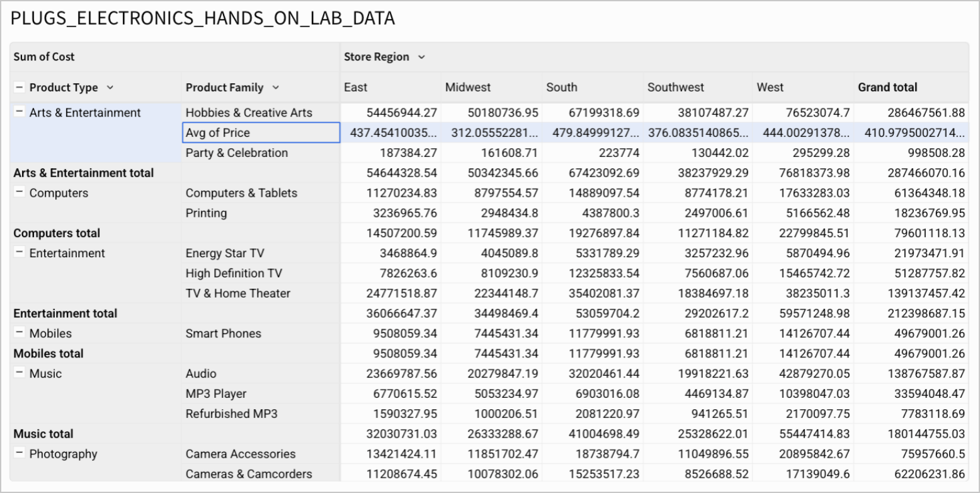Image resolution: width=980 pixels, height=493 pixels.
Task: Click the Sum of Cost header cell
Action: [x=44, y=57]
